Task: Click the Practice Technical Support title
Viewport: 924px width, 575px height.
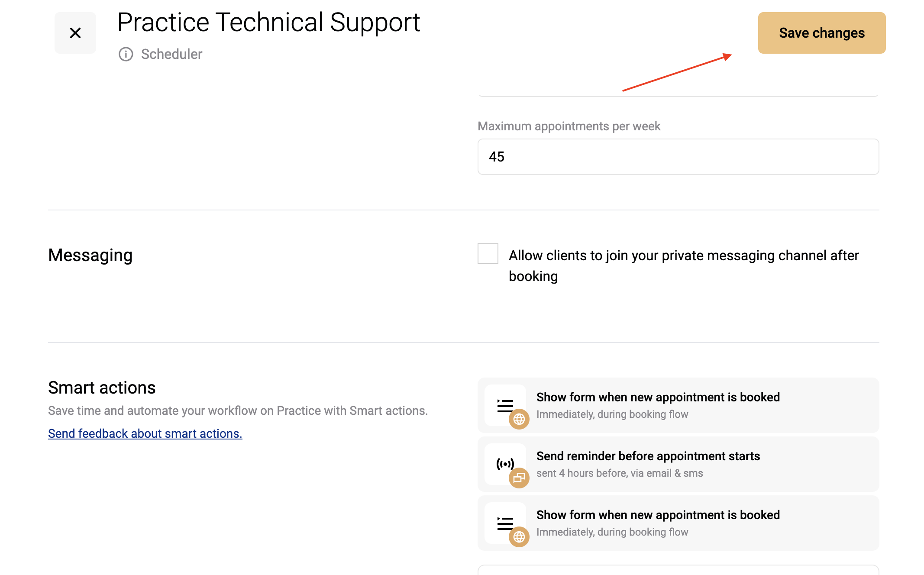Action: point(269,23)
